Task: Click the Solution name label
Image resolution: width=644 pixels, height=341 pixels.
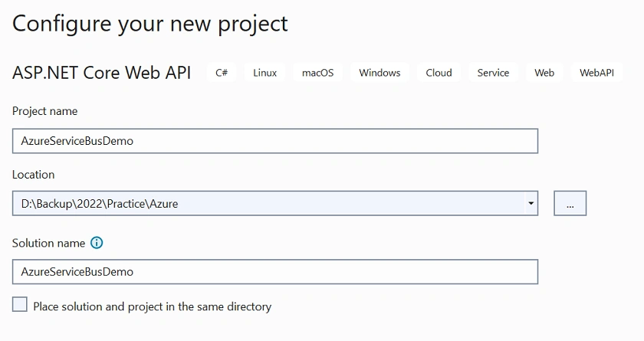Action: 48,243
